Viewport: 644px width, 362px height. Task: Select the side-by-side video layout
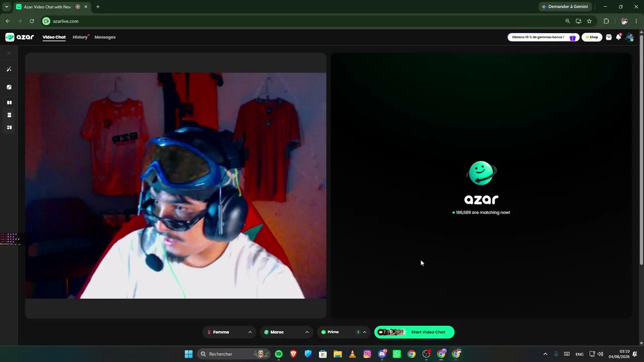point(9,103)
